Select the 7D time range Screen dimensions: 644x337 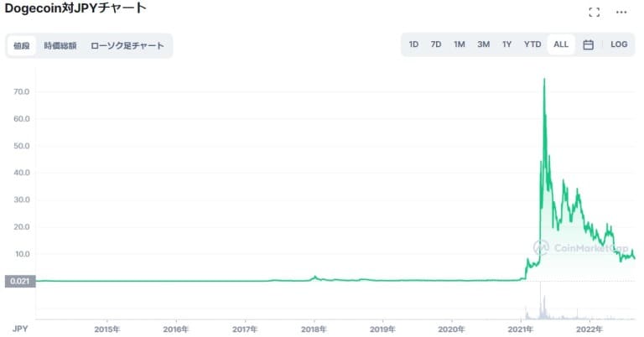pos(436,44)
